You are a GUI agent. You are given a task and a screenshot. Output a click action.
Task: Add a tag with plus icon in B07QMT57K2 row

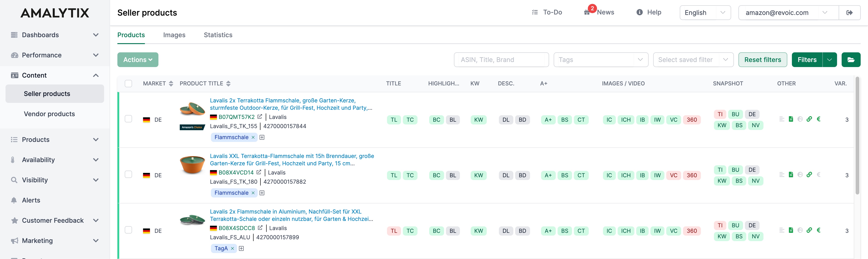tap(262, 138)
